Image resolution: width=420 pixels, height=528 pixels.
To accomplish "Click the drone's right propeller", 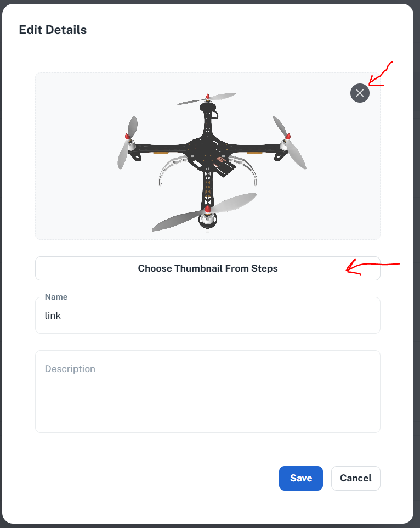I will (x=289, y=142).
